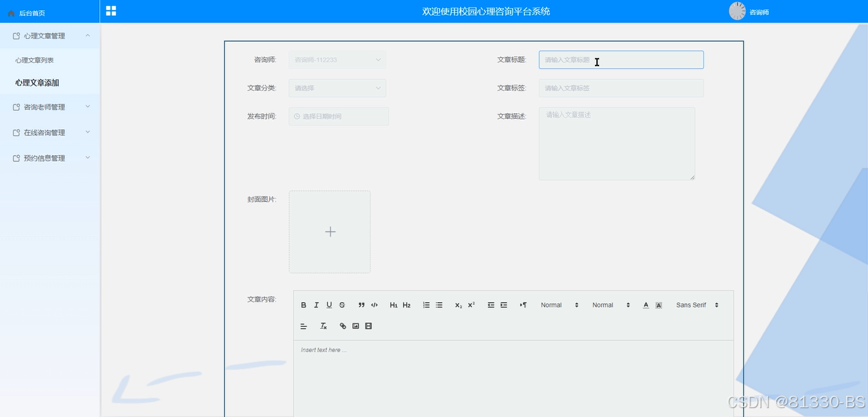Create a bulleted list

coord(439,305)
